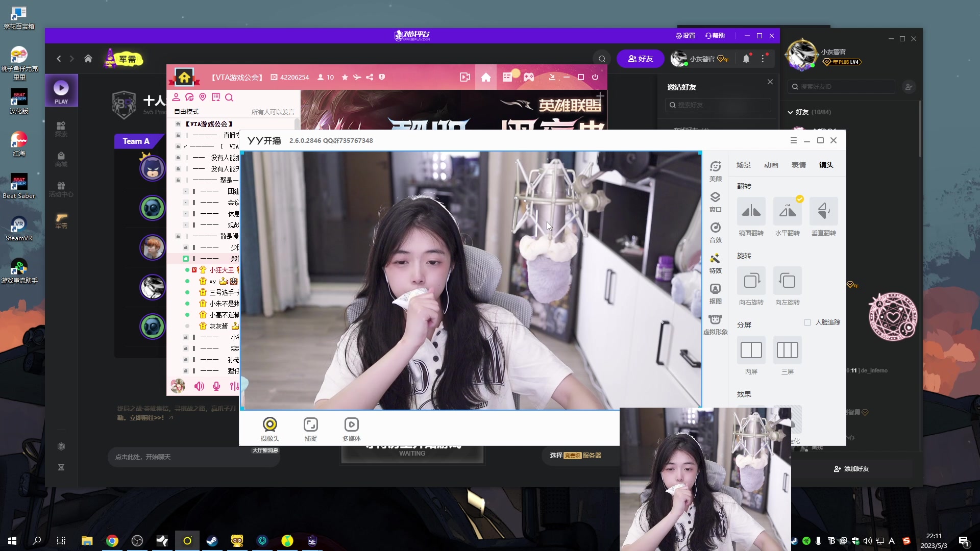The image size is (980, 551).
Task: Select user 小狂大王 in channel list
Action: [x=221, y=270]
